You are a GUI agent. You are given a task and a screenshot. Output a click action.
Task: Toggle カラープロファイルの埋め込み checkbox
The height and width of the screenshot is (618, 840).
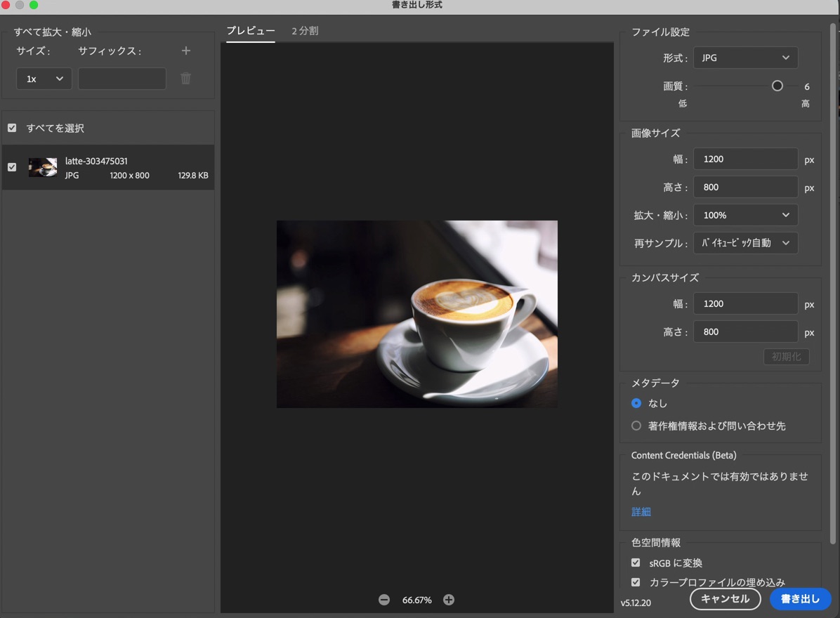636,582
